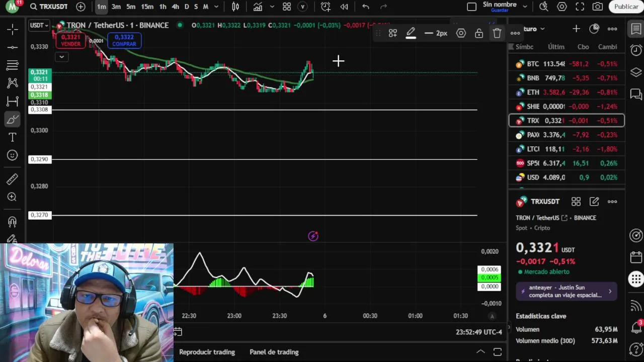The image size is (644, 362).
Task: Toggle fullscreen mode
Action: [x=580, y=7]
